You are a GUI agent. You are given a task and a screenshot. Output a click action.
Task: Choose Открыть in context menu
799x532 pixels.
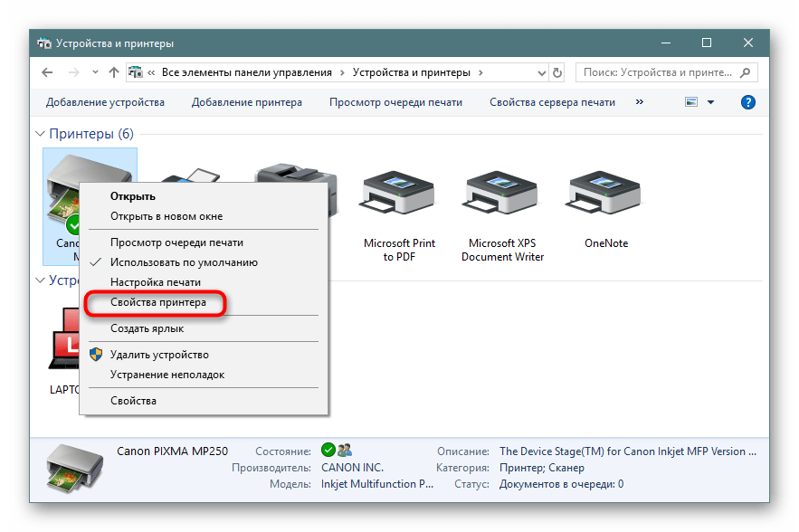(204, 196)
